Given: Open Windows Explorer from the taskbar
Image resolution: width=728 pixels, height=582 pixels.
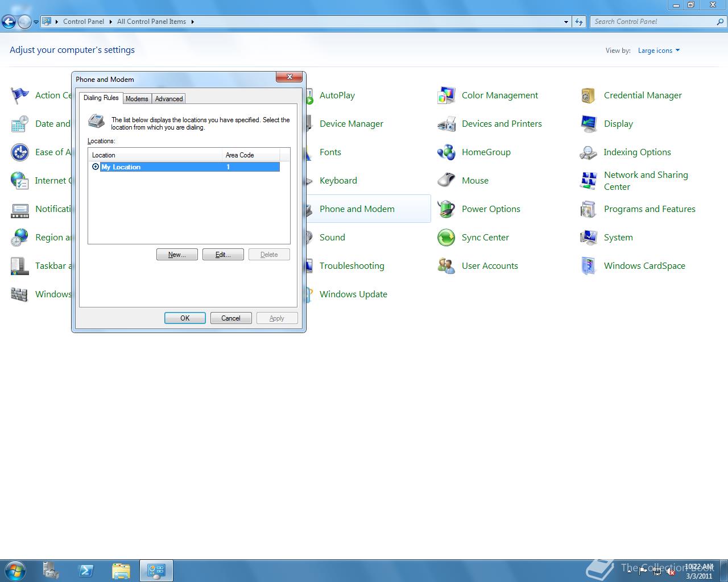Looking at the screenshot, I should click(x=121, y=571).
